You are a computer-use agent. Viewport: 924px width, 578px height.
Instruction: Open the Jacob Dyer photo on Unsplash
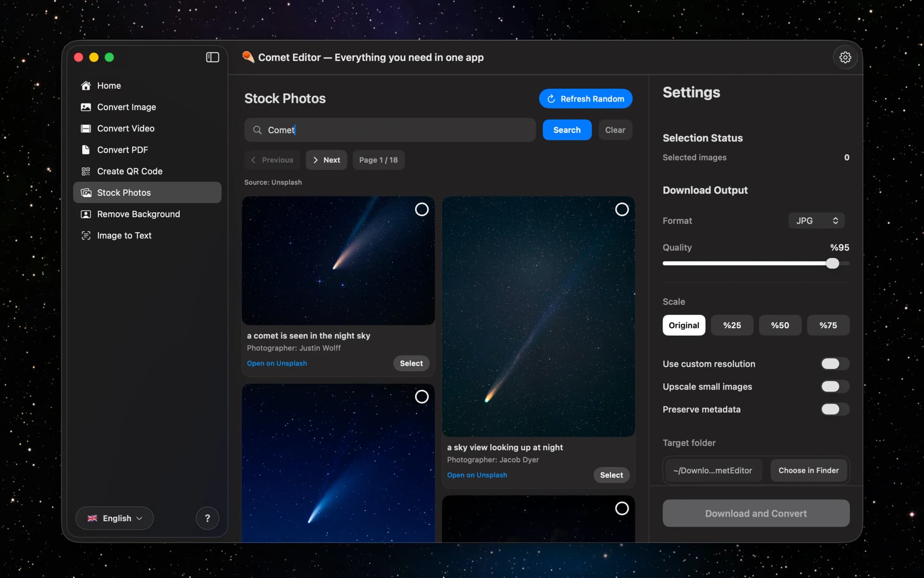pos(477,475)
